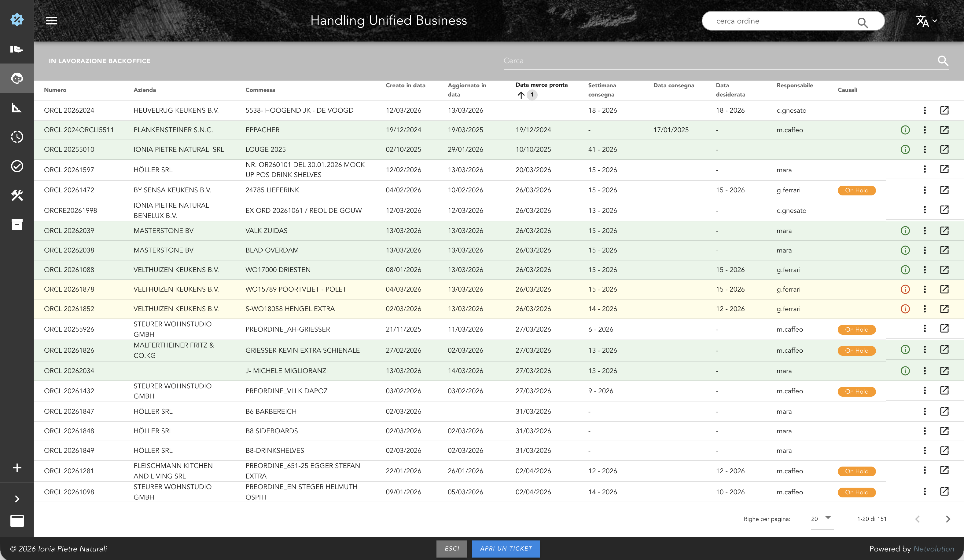This screenshot has width=964, height=560.
Task: Expand the collapsed sidebar with right chevron
Action: (x=17, y=498)
